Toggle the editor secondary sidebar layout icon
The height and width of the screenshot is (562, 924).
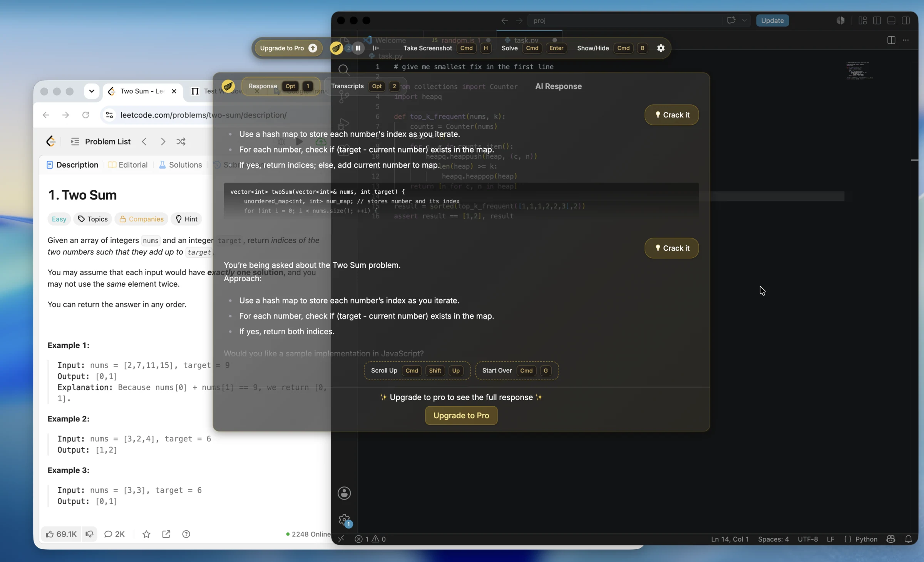pyautogui.click(x=906, y=20)
